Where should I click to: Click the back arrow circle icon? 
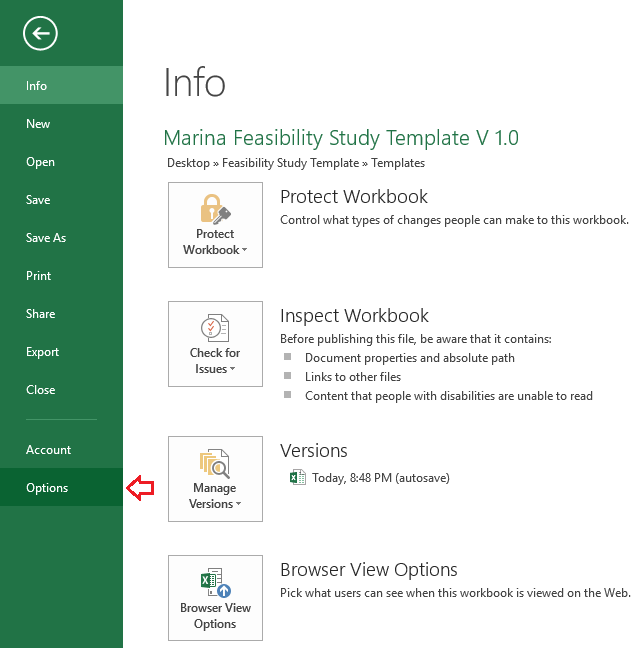coord(41,34)
